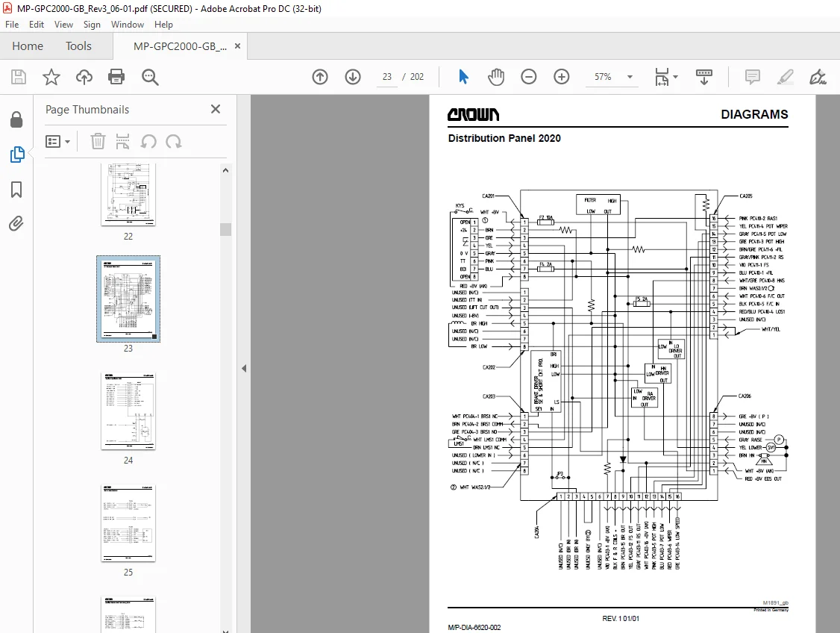Open the Window menu

pyautogui.click(x=128, y=25)
